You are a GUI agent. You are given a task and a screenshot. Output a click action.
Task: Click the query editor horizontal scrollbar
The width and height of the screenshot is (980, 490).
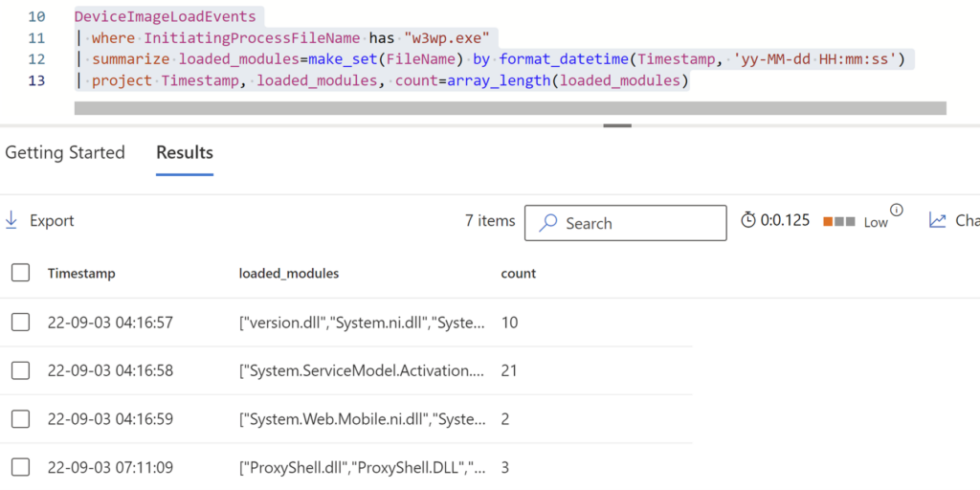(x=509, y=108)
